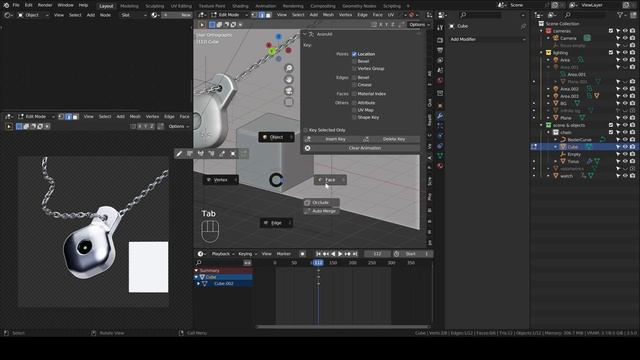The image size is (640, 360).
Task: Hide the Cube object in outliner viewport
Action: 625,147
